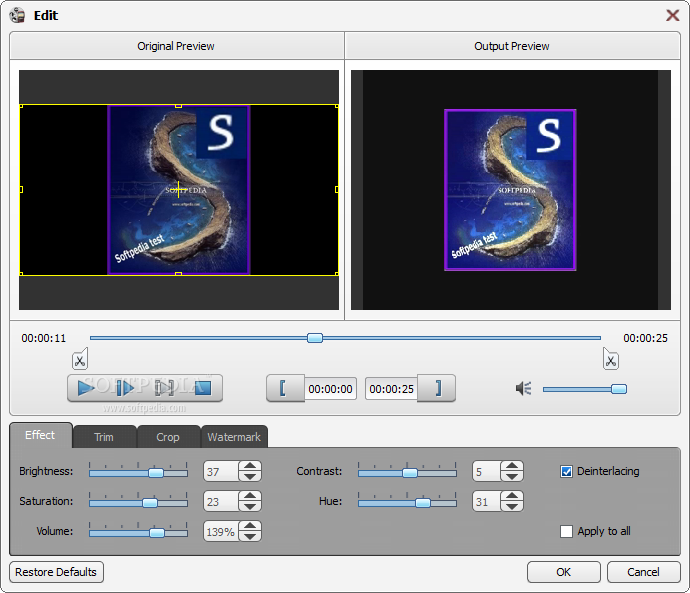Mute audio via the speaker icon
Screen dimensions: 690x593
click(x=524, y=388)
